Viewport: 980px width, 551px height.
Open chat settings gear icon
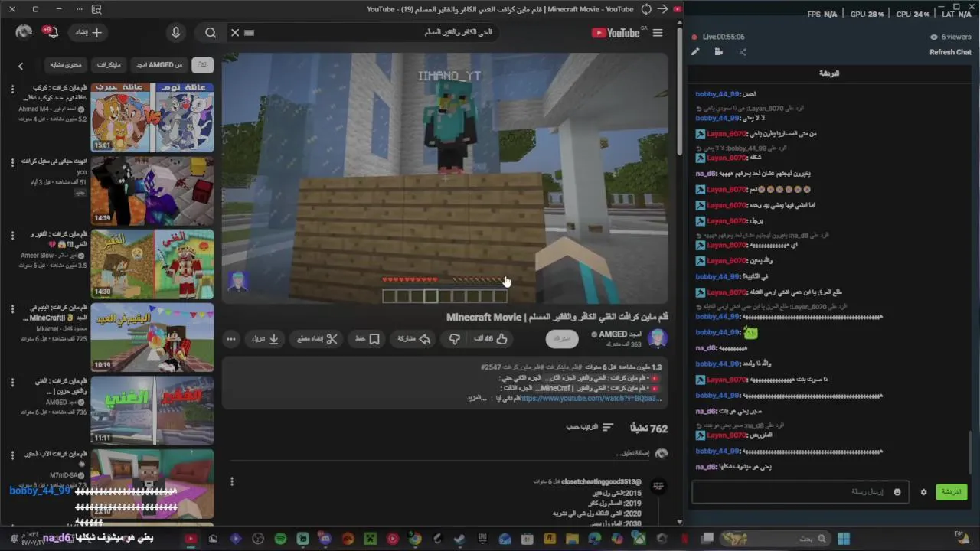(x=923, y=492)
